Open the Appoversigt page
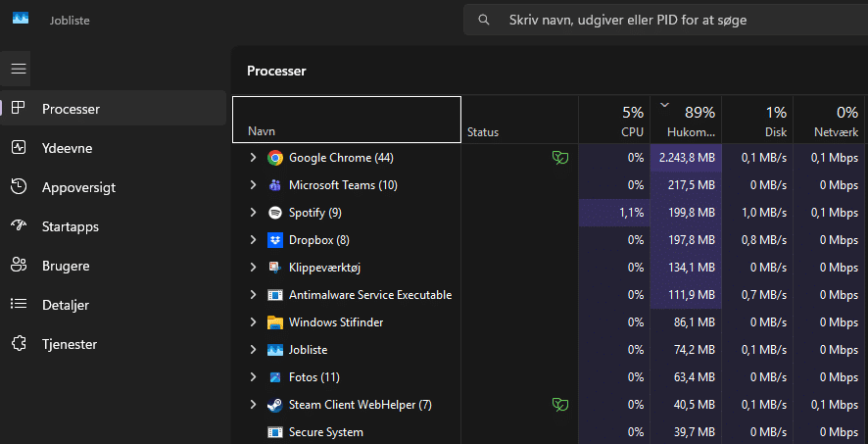The width and height of the screenshot is (868, 444). pyautogui.click(x=114, y=186)
